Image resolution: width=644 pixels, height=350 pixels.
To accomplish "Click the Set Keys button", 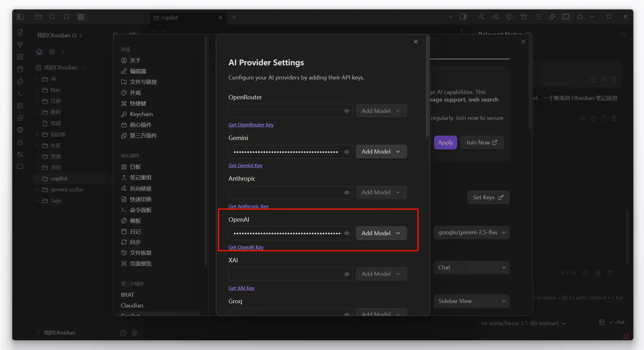I will click(x=488, y=197).
